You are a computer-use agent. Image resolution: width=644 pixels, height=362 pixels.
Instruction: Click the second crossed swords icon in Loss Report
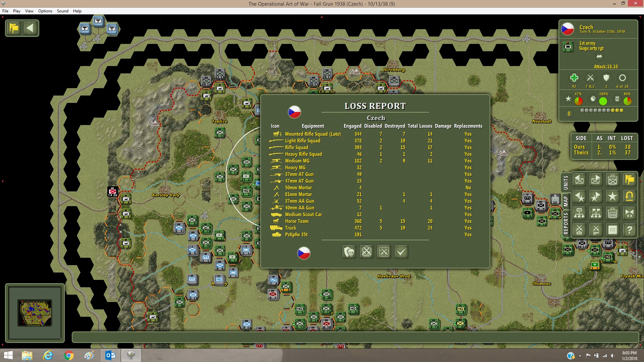[384, 251]
